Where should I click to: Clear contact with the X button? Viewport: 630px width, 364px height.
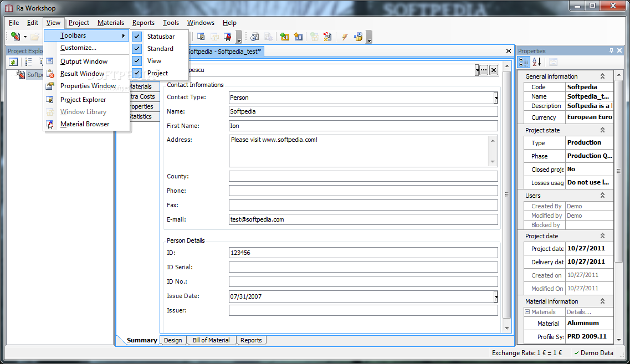pyautogui.click(x=494, y=70)
